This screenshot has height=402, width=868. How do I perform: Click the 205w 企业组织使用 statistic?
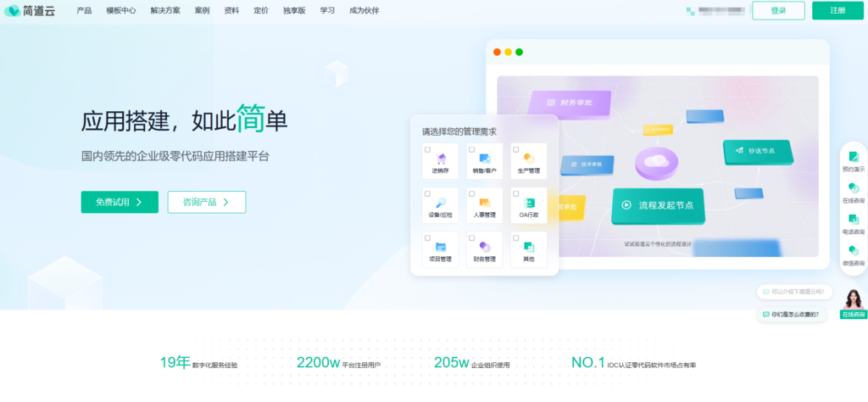click(x=471, y=363)
